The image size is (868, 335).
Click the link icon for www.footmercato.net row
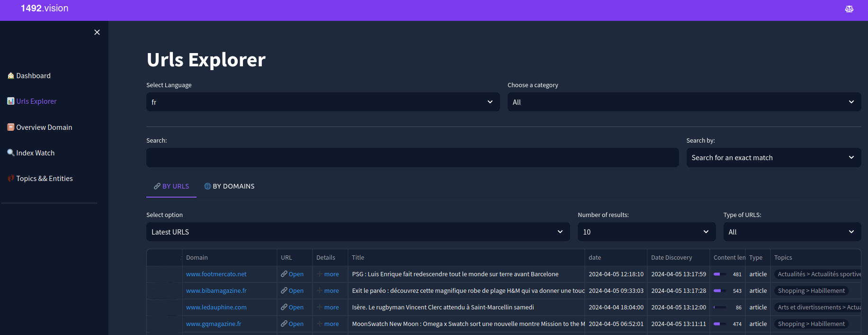[x=284, y=274]
